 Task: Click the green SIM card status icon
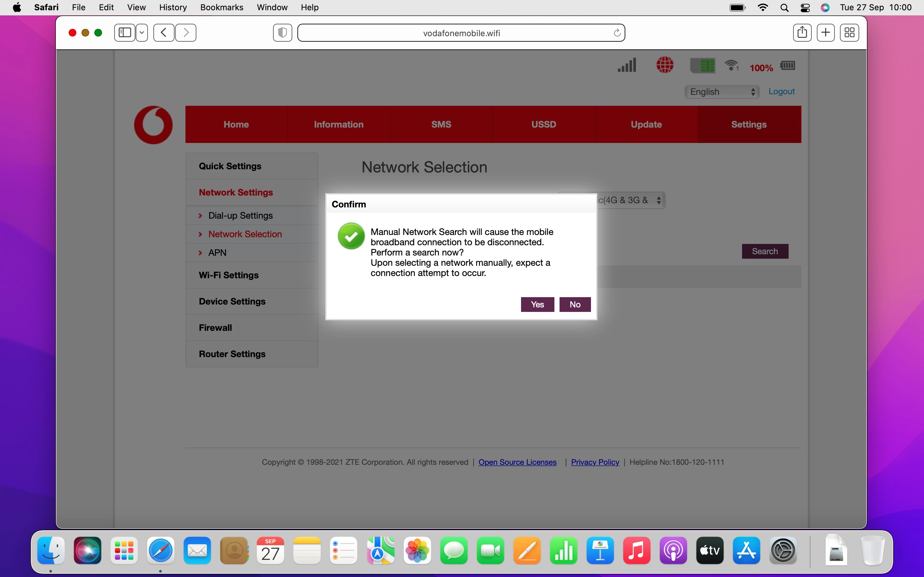click(703, 66)
